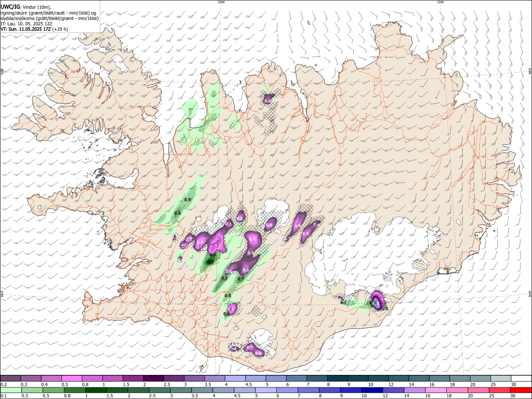Click the "0.2" label in the upper legend
The width and height of the screenshot is (532, 399).
pyautogui.click(x=3, y=384)
